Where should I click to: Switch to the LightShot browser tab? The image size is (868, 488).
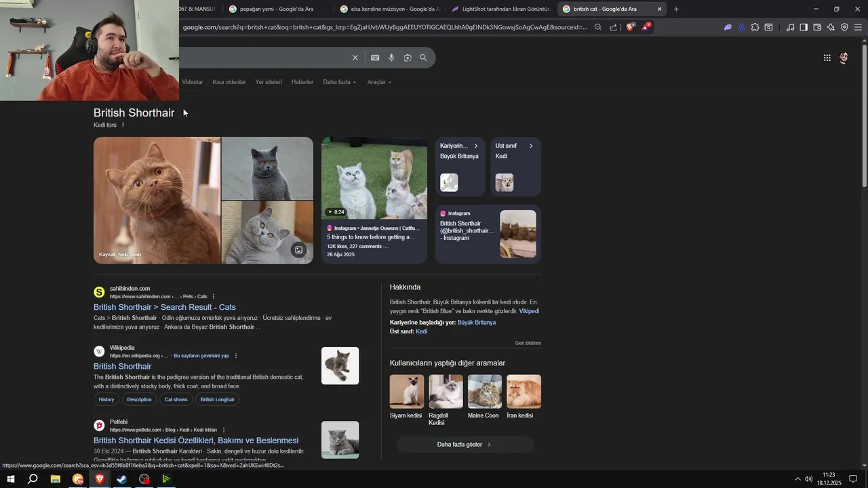[500, 9]
